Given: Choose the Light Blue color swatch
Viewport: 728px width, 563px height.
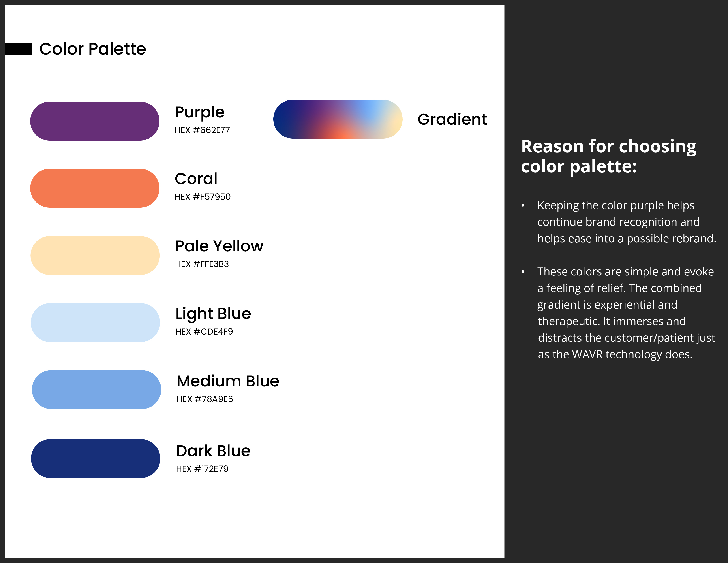Looking at the screenshot, I should pos(95,322).
